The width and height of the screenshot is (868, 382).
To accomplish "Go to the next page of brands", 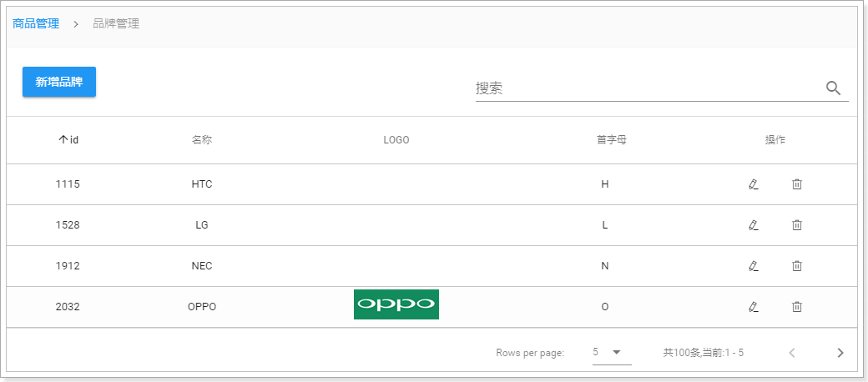I will point(840,353).
